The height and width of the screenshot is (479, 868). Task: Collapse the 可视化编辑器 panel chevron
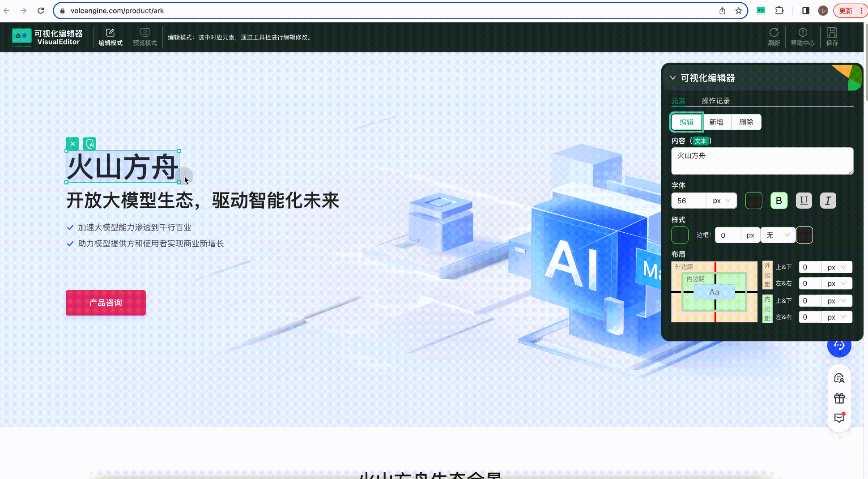672,78
